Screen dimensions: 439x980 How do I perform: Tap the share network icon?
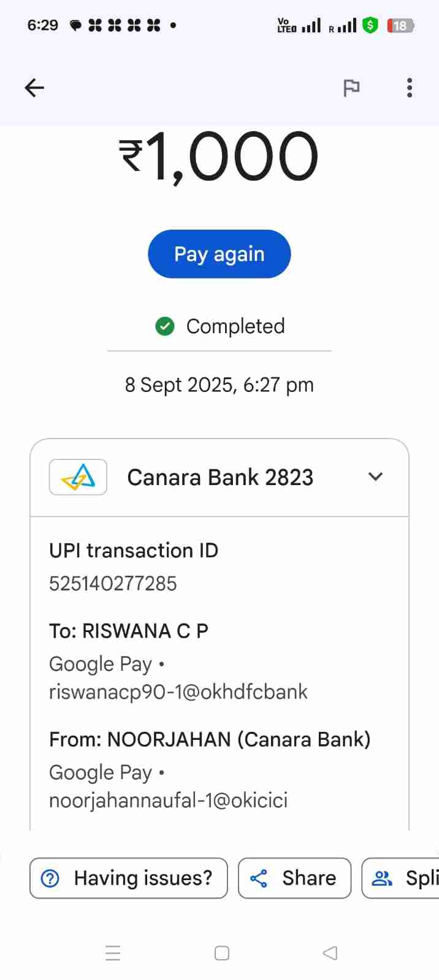(259, 878)
